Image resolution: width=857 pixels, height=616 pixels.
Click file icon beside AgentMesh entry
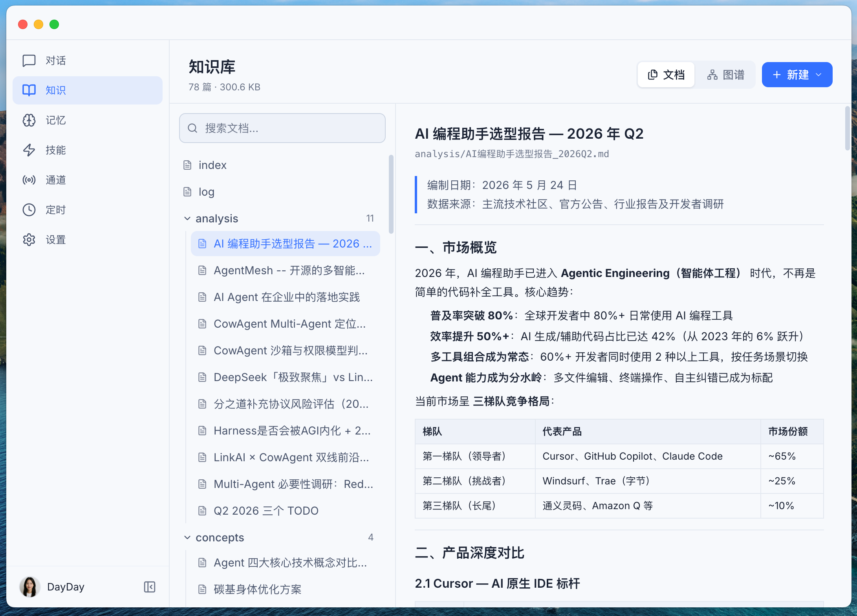[202, 270]
